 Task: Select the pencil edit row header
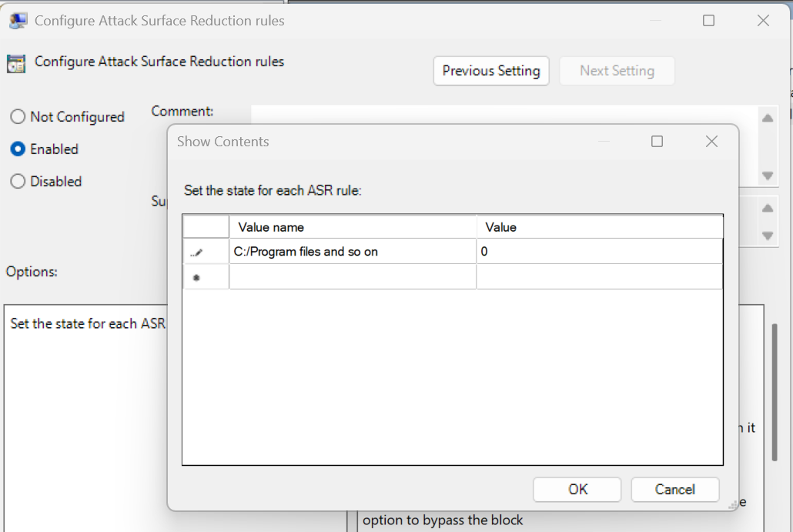[x=206, y=251]
